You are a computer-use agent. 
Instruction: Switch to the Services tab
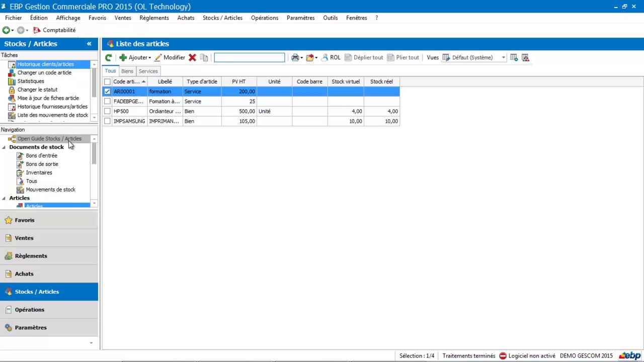click(x=148, y=71)
